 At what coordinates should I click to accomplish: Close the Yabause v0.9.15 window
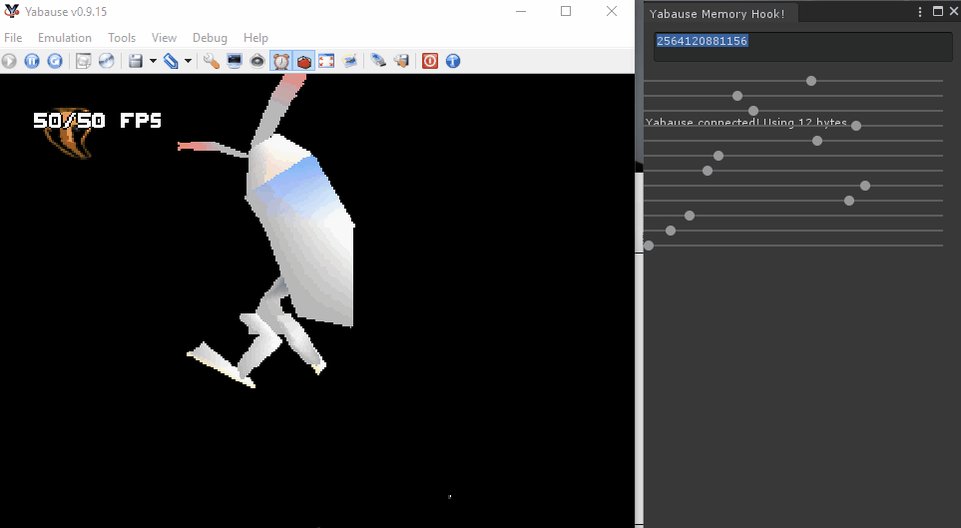612,11
